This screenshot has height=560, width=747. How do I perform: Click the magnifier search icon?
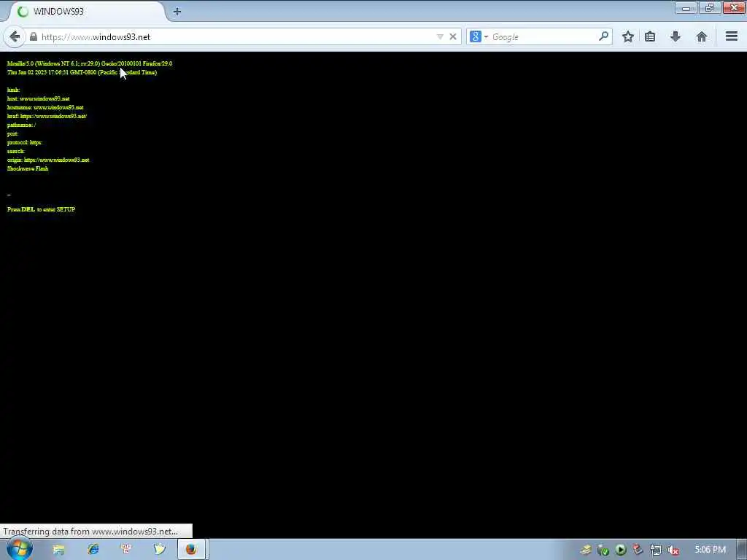(603, 36)
